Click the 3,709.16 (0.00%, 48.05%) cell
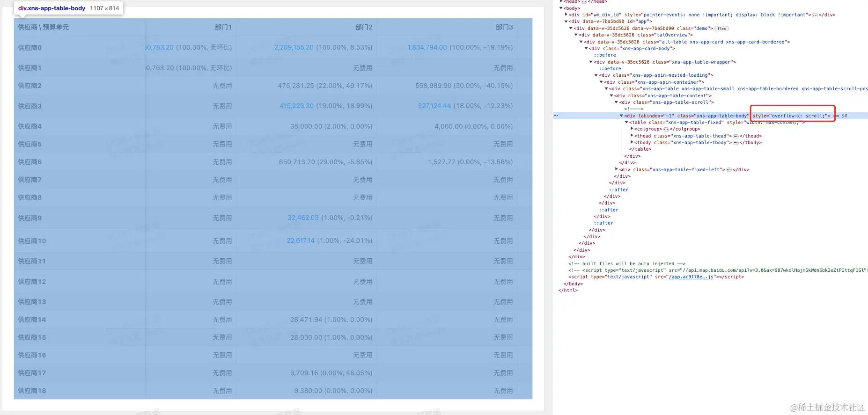 point(331,373)
